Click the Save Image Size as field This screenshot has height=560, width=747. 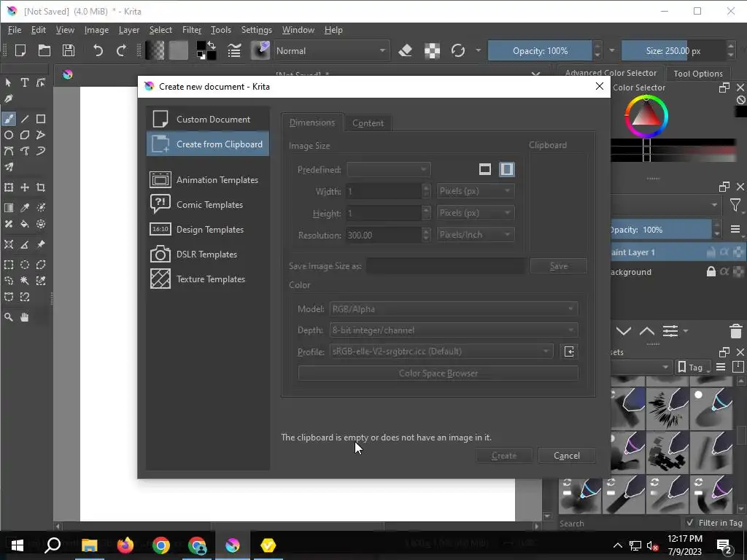click(446, 266)
